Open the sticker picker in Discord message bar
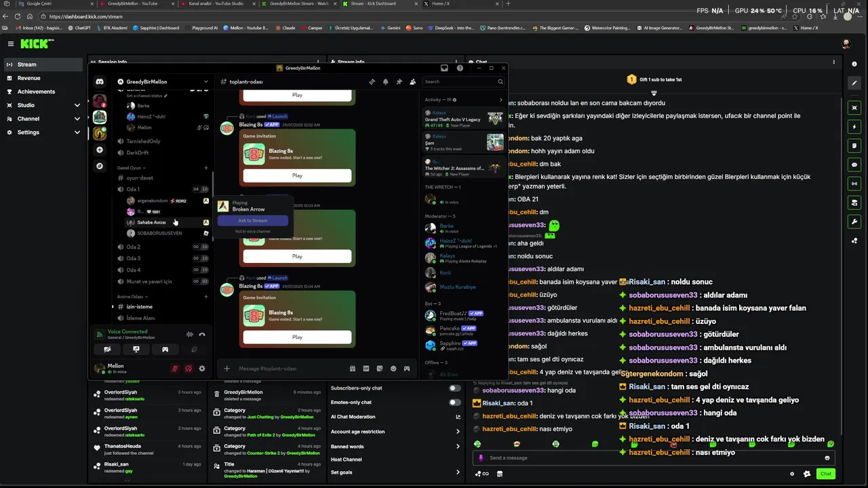 click(380, 369)
